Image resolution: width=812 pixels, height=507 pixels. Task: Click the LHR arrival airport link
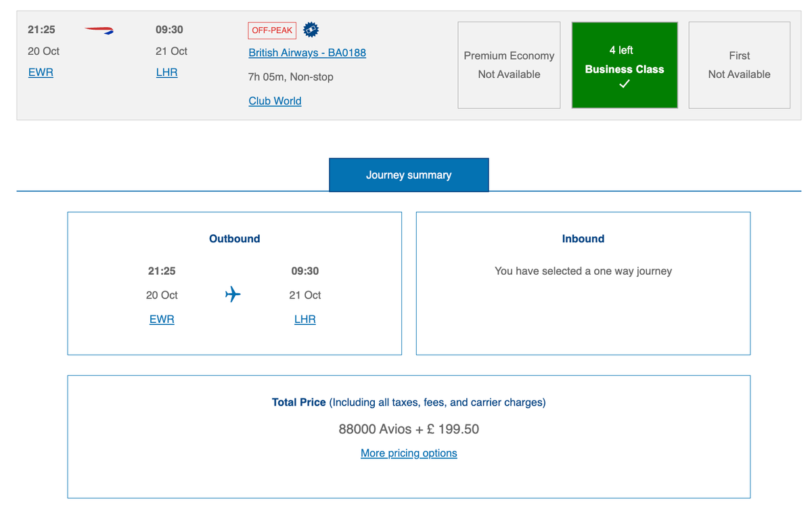point(166,72)
